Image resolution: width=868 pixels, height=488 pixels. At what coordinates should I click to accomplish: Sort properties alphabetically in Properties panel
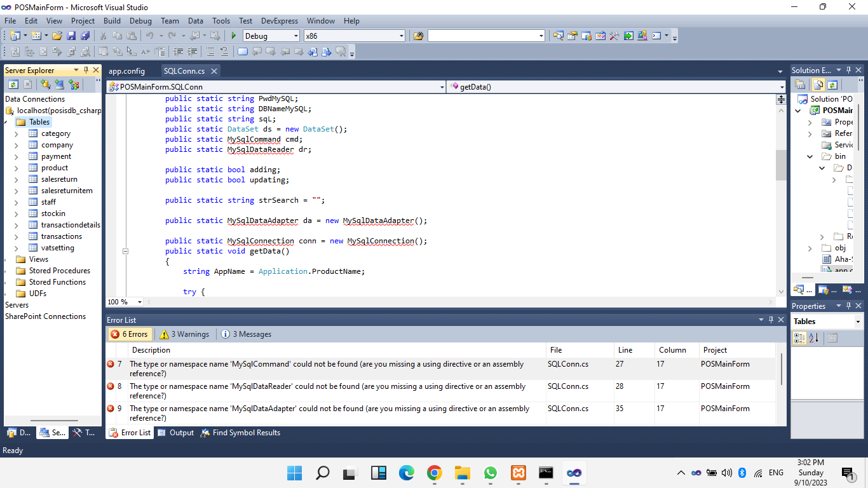(815, 338)
